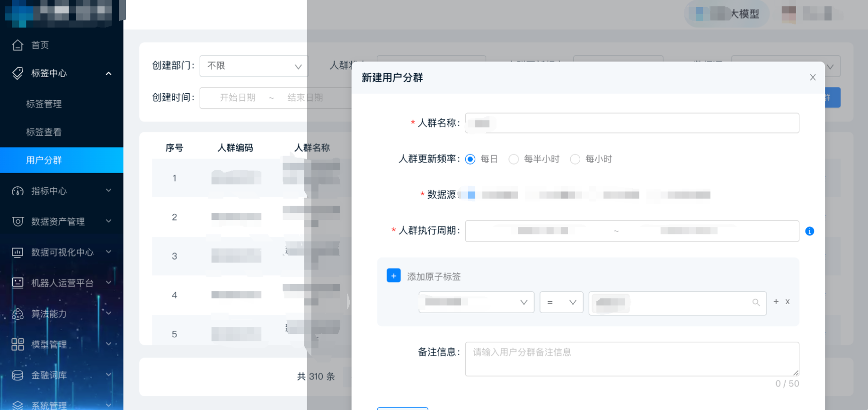Expand the 算法能力 menu chevron

[x=109, y=313]
